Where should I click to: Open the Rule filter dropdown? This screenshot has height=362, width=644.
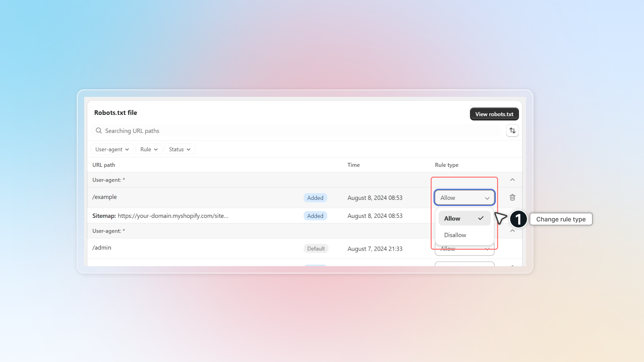click(x=149, y=149)
